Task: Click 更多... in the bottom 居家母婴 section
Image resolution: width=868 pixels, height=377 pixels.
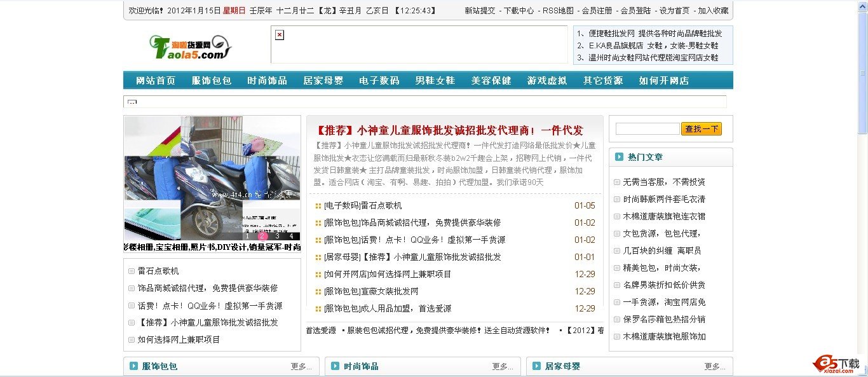Action: [715, 366]
